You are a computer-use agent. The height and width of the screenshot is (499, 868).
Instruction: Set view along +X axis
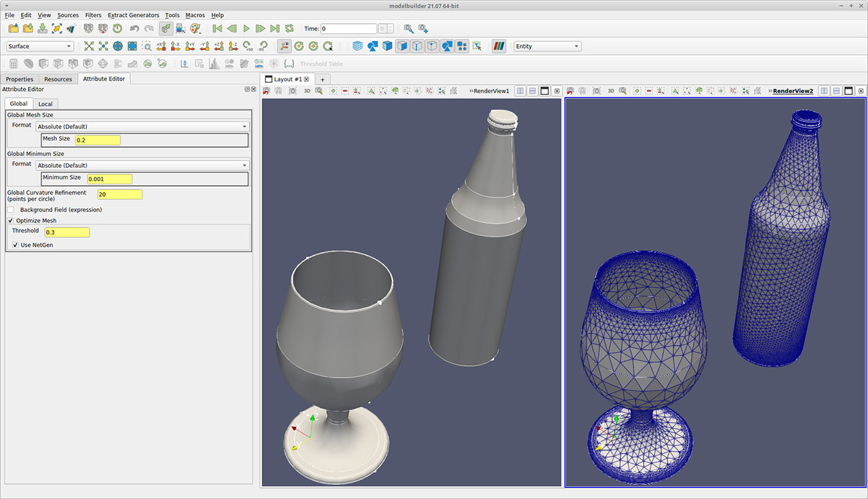click(x=161, y=46)
